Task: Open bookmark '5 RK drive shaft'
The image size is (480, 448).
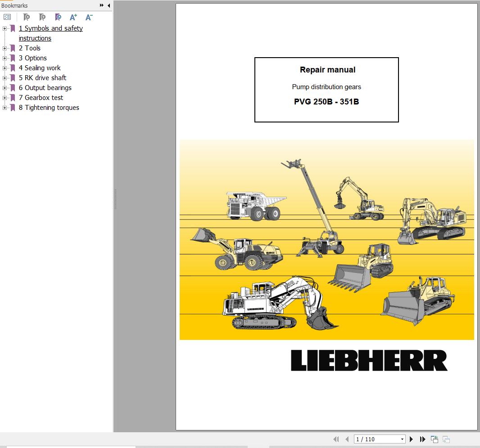Action: pyautogui.click(x=42, y=78)
